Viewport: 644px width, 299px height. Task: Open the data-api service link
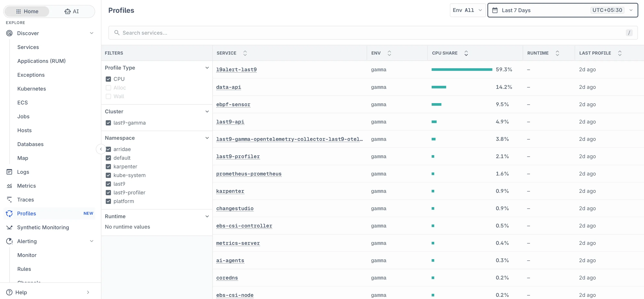229,87
